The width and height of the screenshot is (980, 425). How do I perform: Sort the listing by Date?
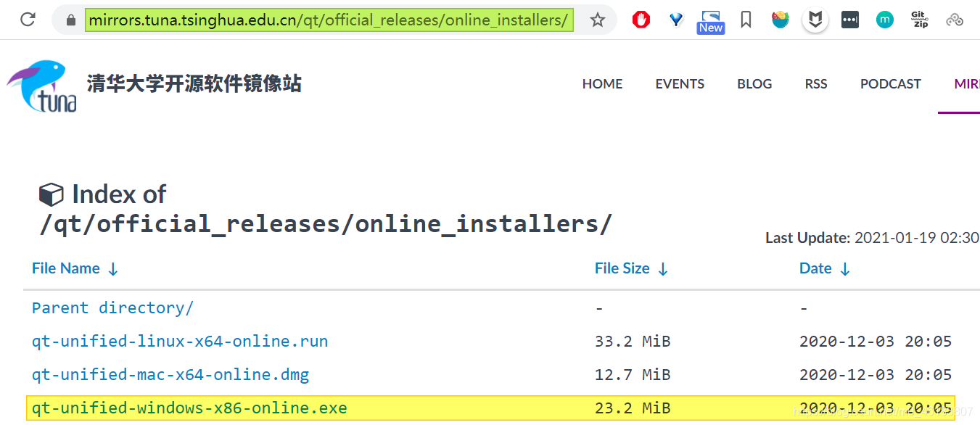(x=824, y=268)
